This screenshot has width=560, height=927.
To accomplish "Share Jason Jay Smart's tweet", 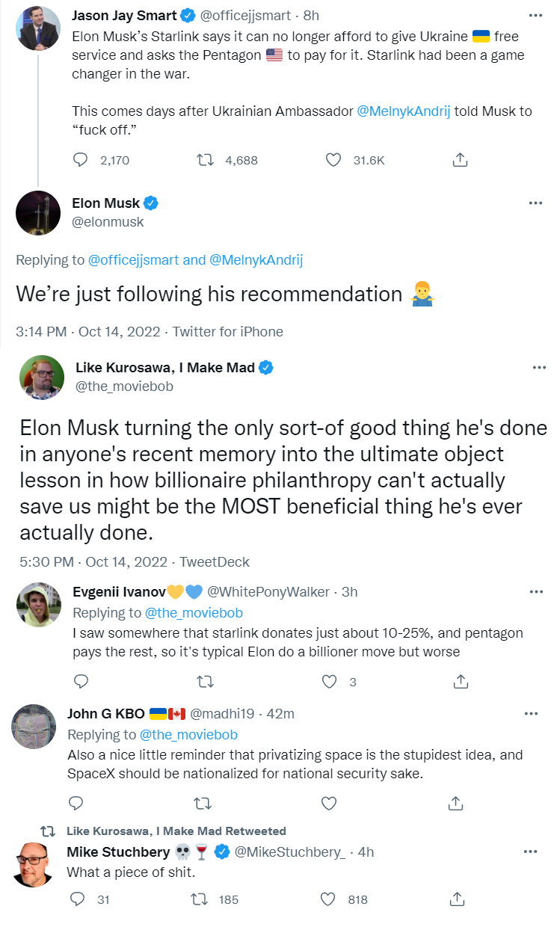I will (x=461, y=159).
